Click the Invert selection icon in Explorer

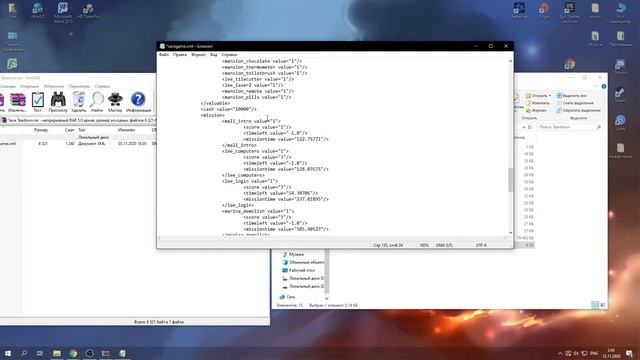point(559,110)
